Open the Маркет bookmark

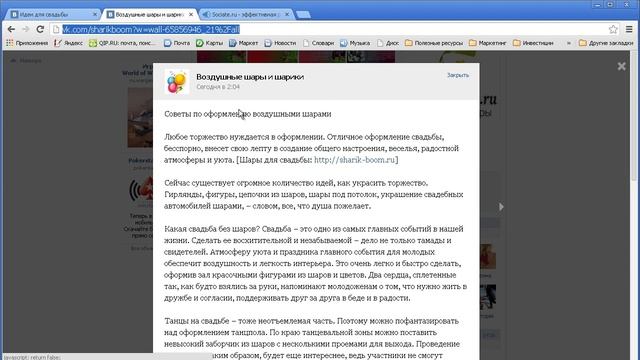(x=243, y=43)
